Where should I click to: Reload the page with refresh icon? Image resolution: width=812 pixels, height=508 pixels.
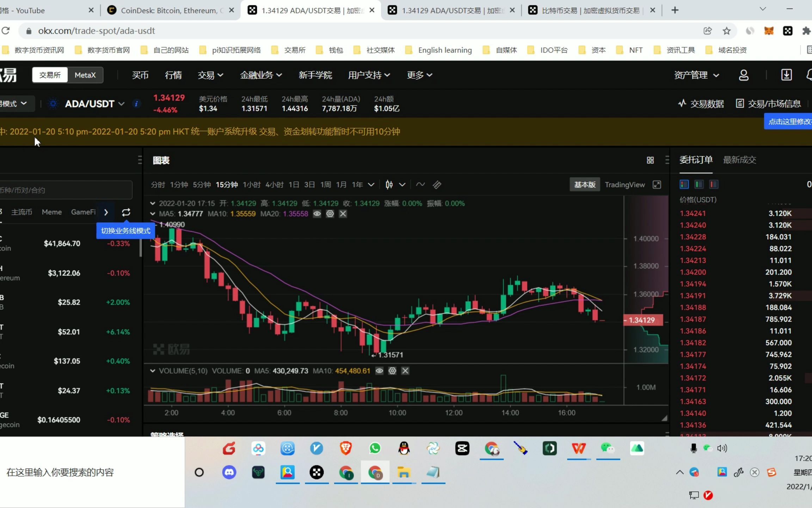6,31
